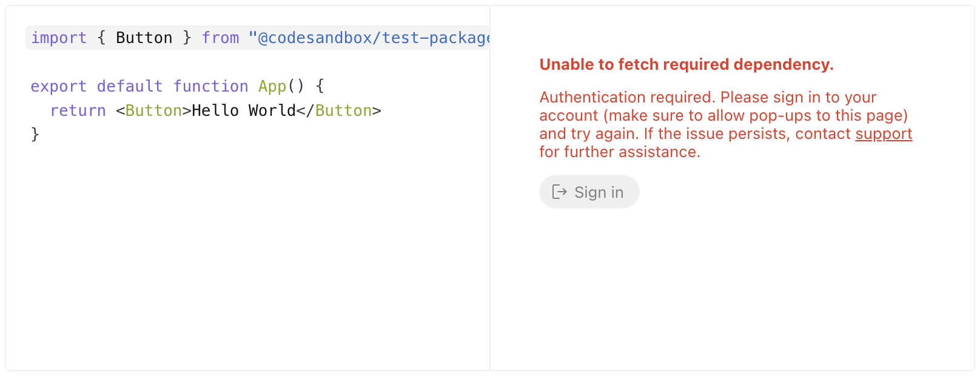Click the 'function' keyword in code
980x376 pixels.
[210, 87]
